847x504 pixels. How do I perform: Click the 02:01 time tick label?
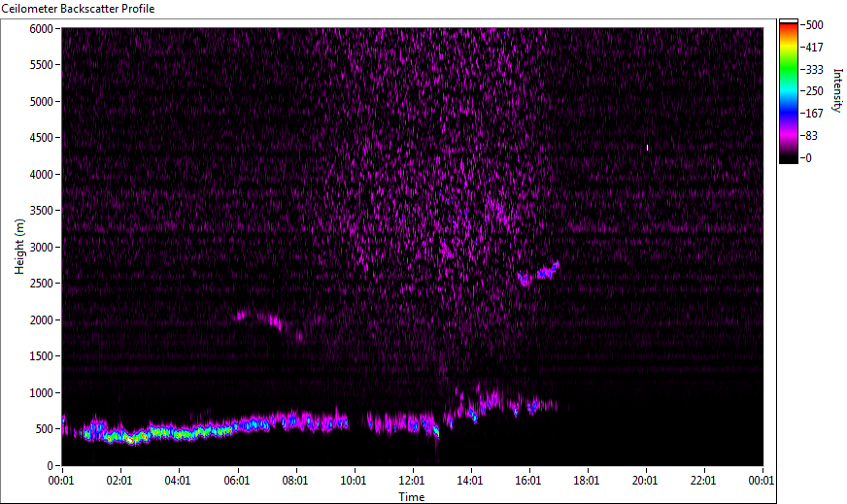pos(119,481)
